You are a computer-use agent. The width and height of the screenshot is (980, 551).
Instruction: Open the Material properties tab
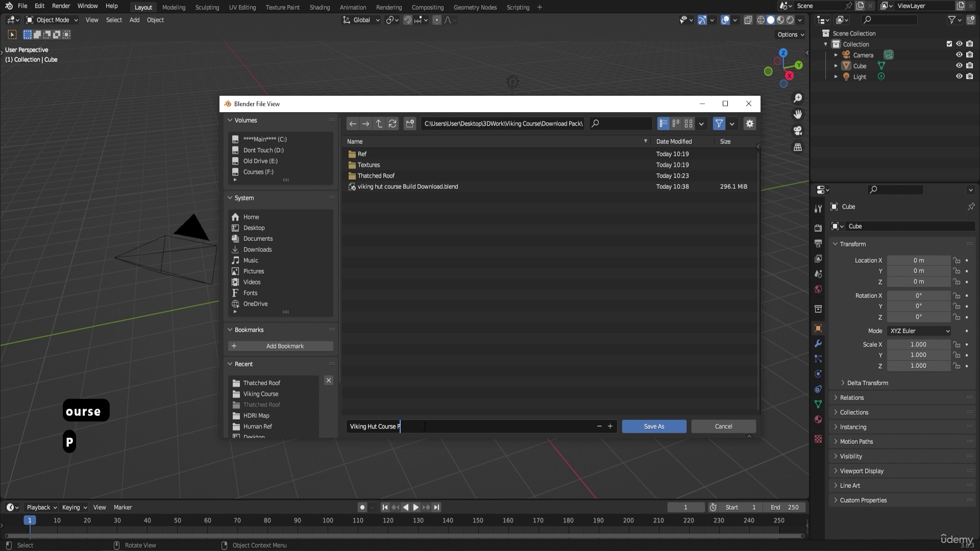[x=818, y=419]
